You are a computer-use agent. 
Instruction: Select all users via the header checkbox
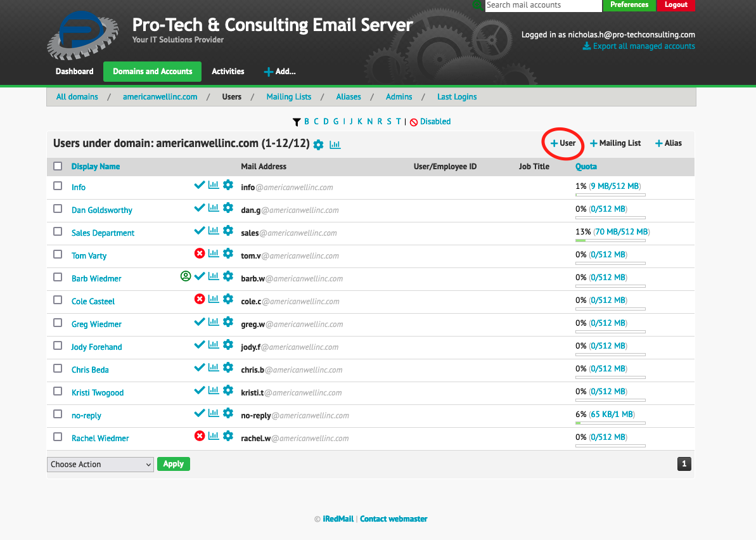click(x=58, y=166)
